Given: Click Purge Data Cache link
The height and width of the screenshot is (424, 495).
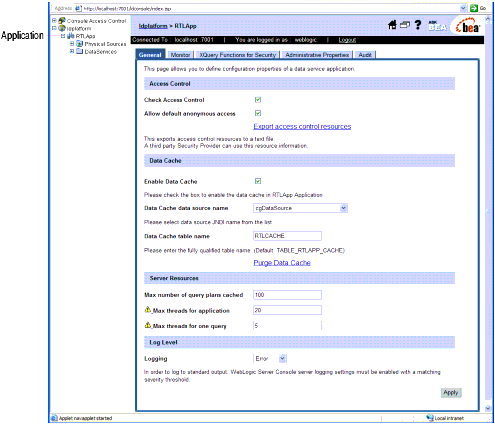Looking at the screenshot, I should click(x=282, y=263).
